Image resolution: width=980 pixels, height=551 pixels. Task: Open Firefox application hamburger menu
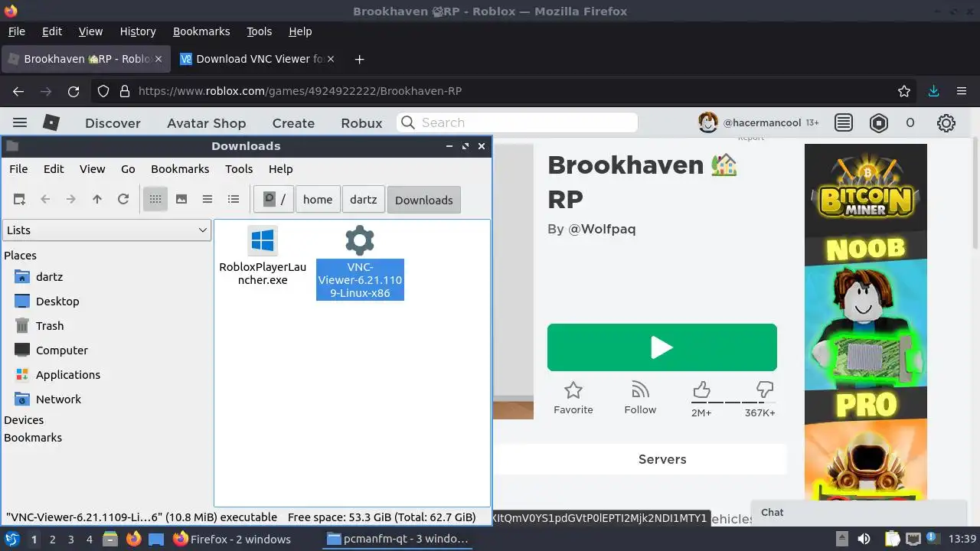click(962, 91)
